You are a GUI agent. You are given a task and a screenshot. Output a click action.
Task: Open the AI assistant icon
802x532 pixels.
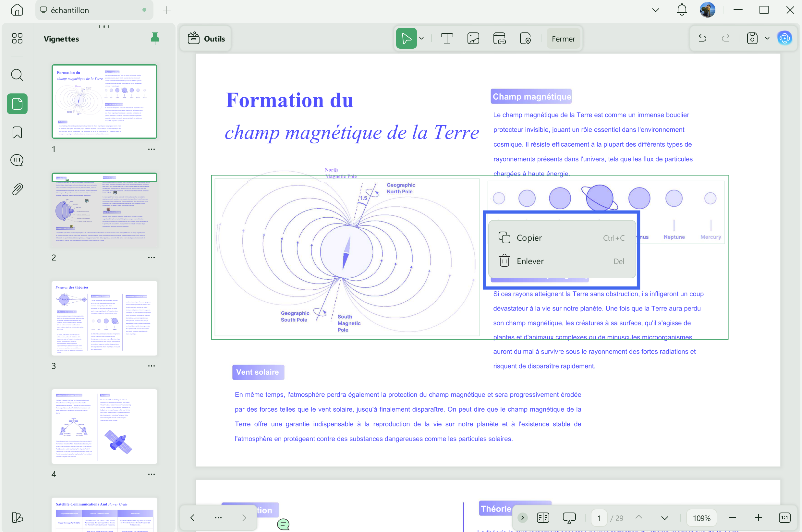tap(785, 38)
